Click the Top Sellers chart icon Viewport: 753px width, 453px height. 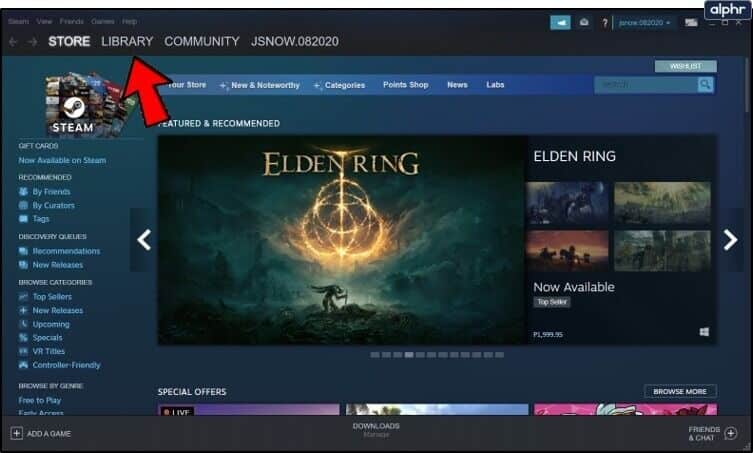(x=23, y=297)
